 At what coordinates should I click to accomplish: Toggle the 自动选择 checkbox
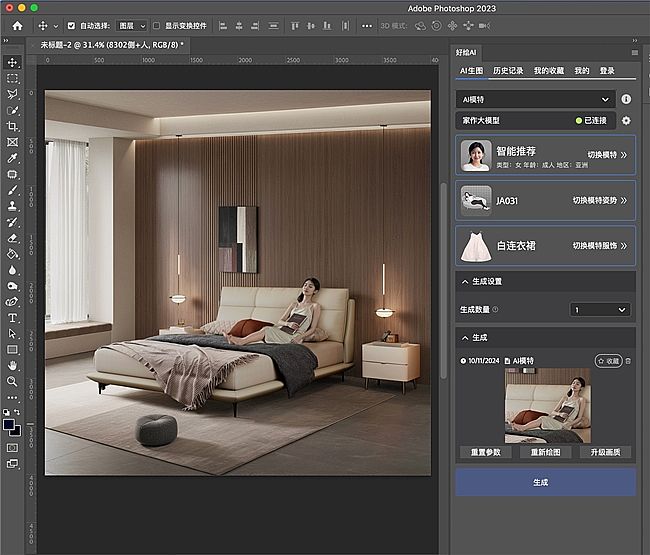[70, 25]
